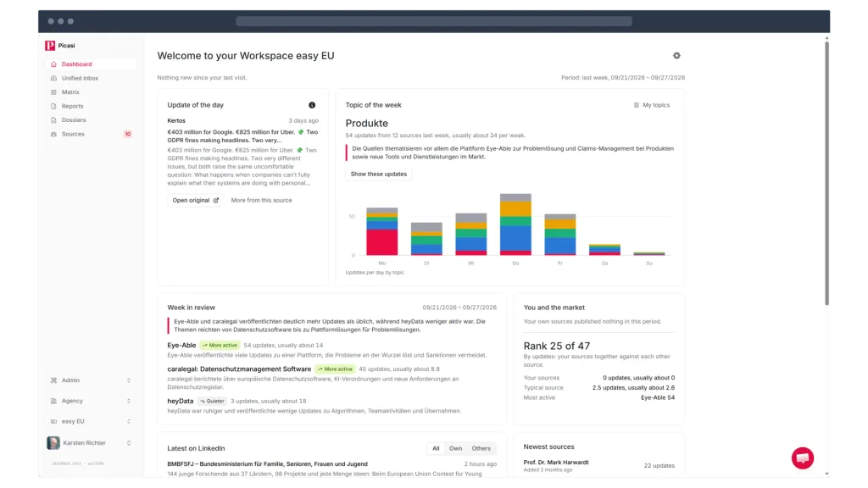This screenshot has width=868, height=488.
Task: Open workspace settings gear icon
Action: (676, 55)
